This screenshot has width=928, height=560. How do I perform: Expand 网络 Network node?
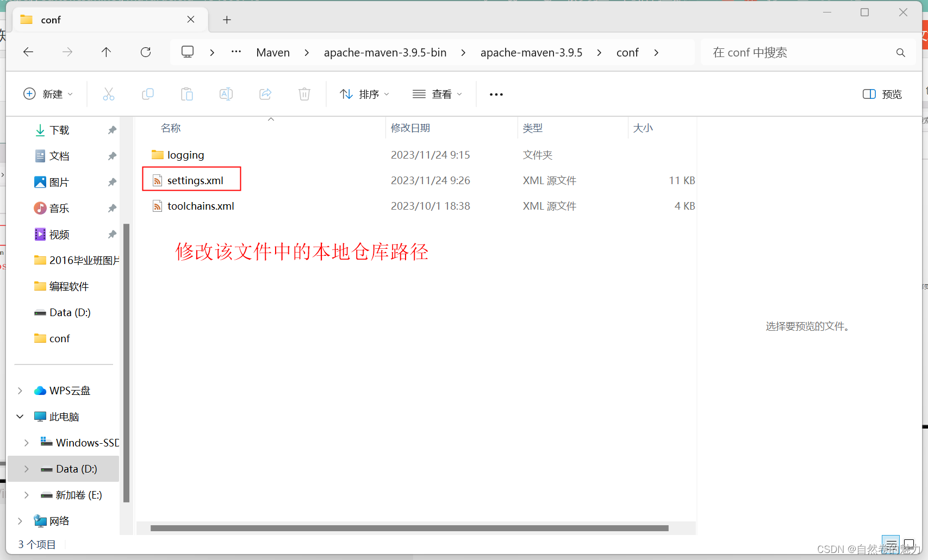[x=20, y=521]
